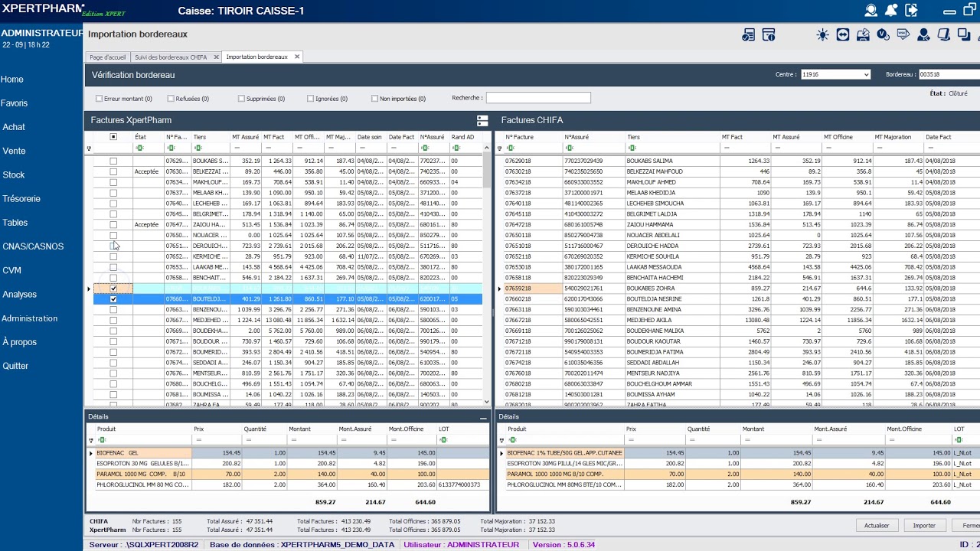Uncheck the BOUTELDJ... row checkbox
The width and height of the screenshot is (980, 551).
pos(113,299)
